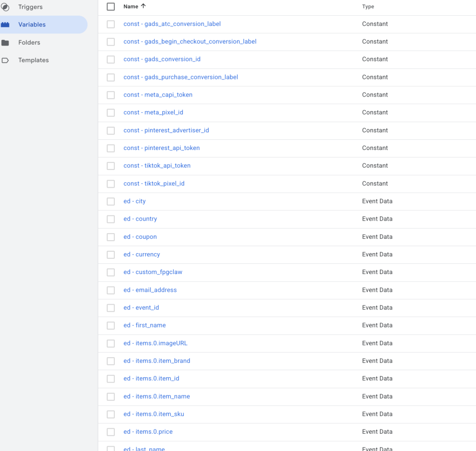Open the ed - items.0.item_sku variable
The width and height of the screenshot is (476, 451).
click(x=154, y=414)
